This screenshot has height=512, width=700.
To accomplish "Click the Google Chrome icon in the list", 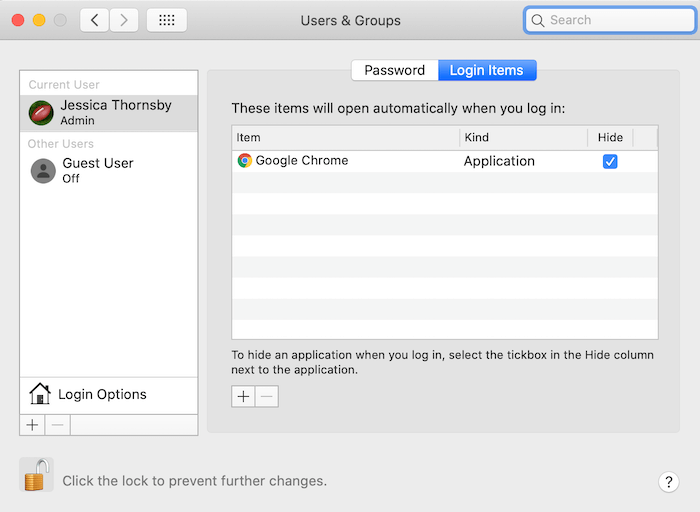I will point(245,160).
